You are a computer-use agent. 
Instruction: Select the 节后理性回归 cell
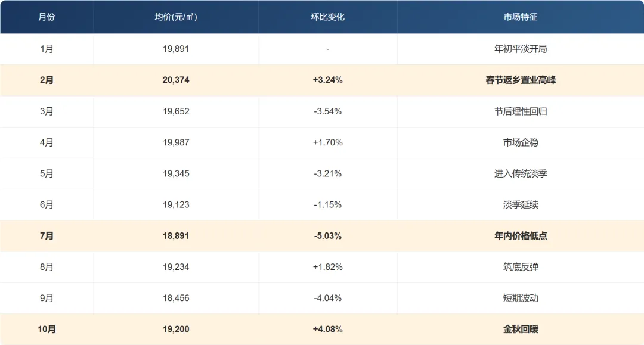(x=520, y=111)
